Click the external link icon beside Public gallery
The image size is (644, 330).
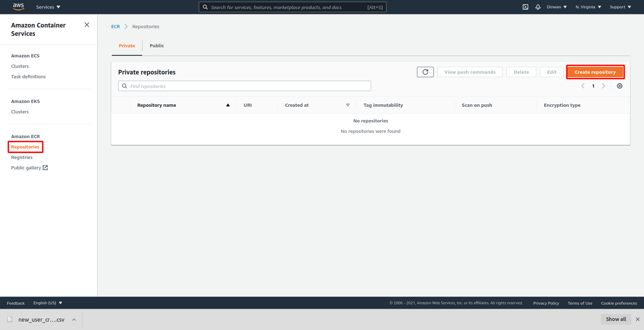(45, 168)
